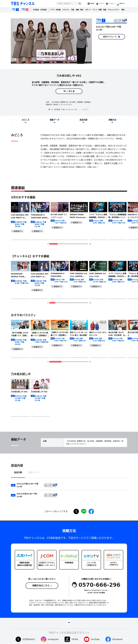The width and height of the screenshot is (138, 644).
Task: Open ドラマ・時代劇 genre menu
Action: (55, 10)
